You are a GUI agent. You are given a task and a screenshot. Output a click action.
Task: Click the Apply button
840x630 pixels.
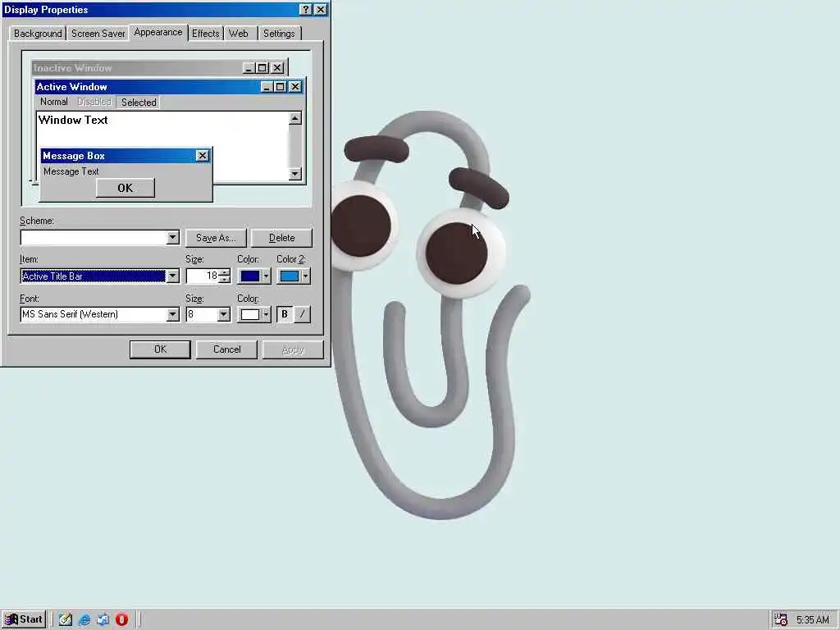tap(293, 349)
